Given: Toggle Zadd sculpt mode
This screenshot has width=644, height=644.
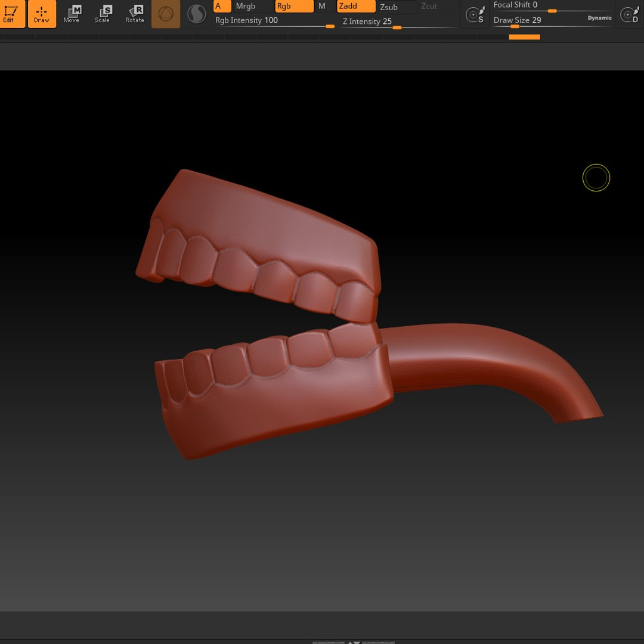Looking at the screenshot, I should tap(356, 7).
